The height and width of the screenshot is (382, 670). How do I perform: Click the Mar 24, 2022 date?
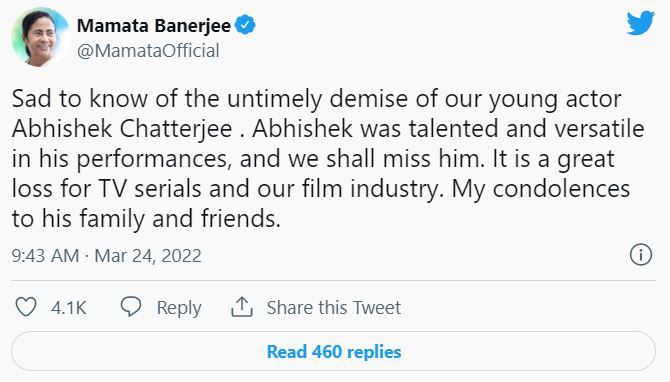[148, 256]
